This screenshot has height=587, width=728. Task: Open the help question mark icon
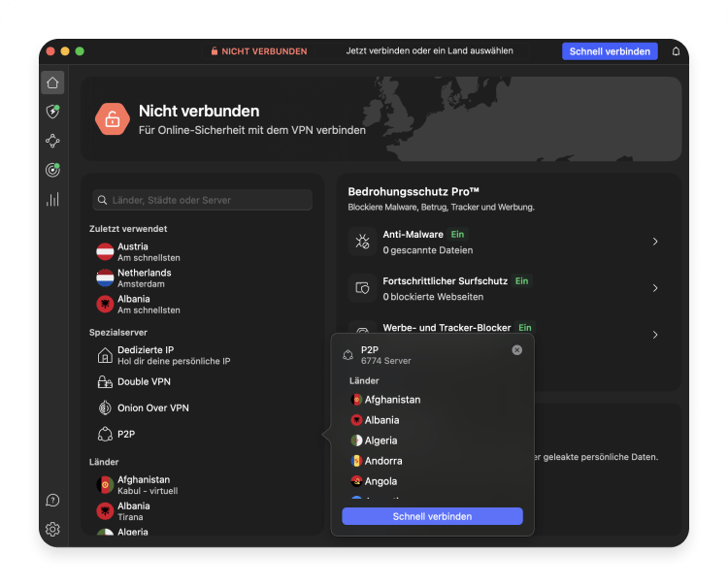click(52, 501)
